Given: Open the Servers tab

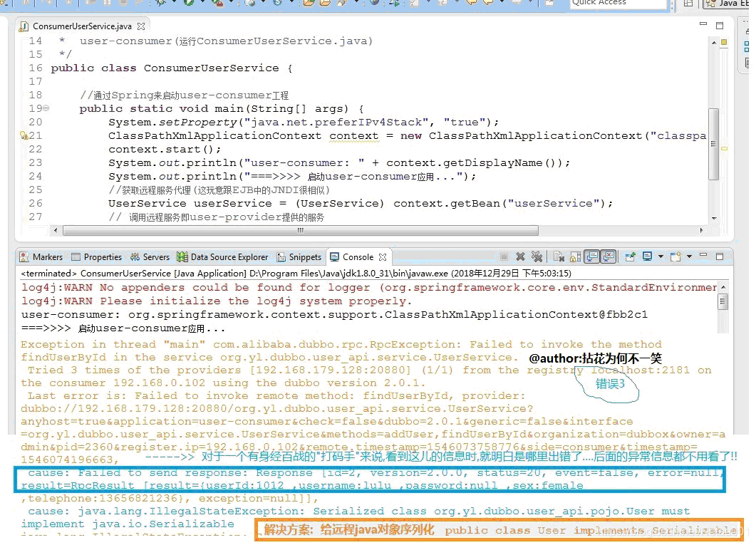Looking at the screenshot, I should click(x=150, y=257).
